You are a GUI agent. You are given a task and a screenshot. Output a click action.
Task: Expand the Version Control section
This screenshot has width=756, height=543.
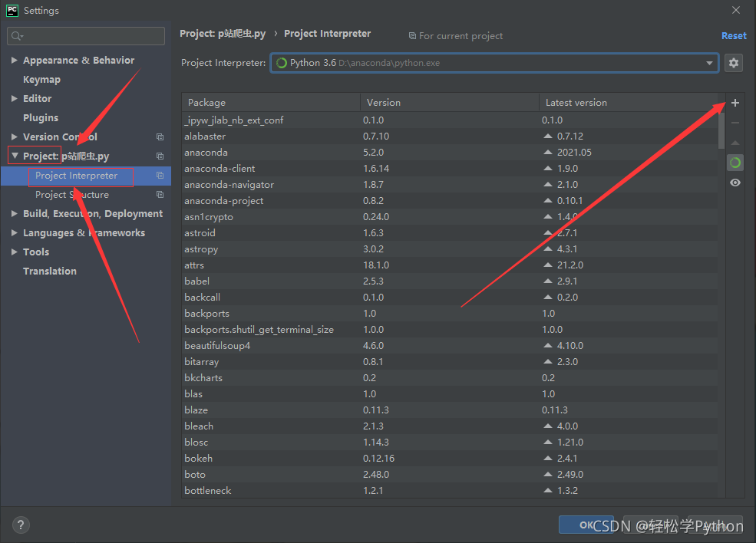point(14,137)
